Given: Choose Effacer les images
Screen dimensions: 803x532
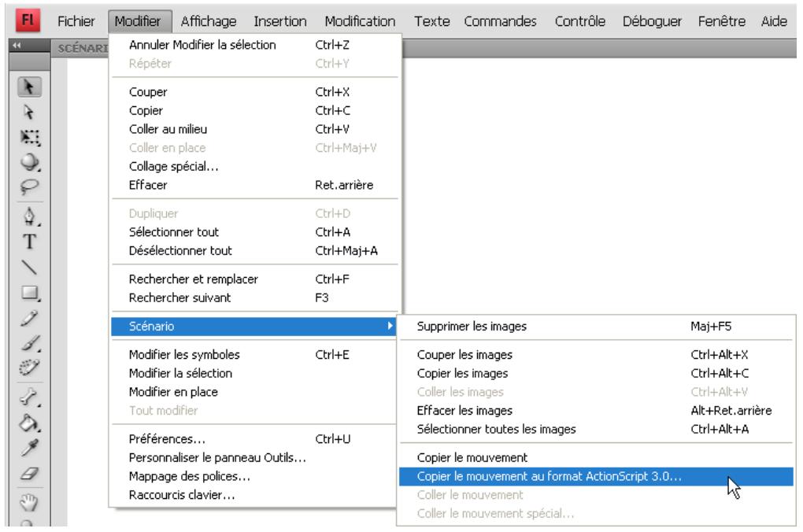Looking at the screenshot, I should (596, 410).
